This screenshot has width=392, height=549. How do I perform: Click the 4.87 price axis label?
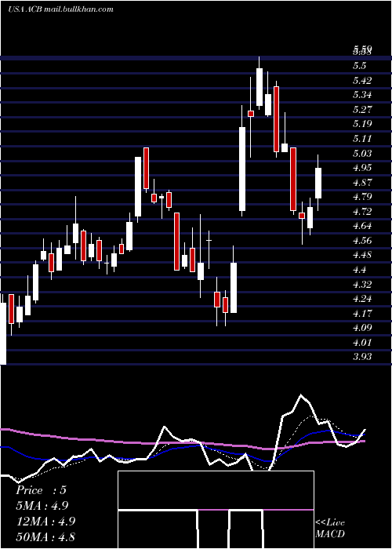coord(362,183)
